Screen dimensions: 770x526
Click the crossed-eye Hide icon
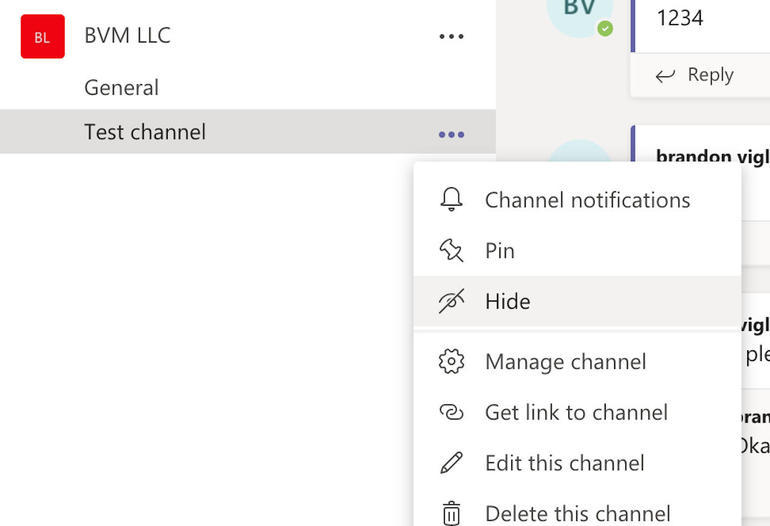[452, 301]
